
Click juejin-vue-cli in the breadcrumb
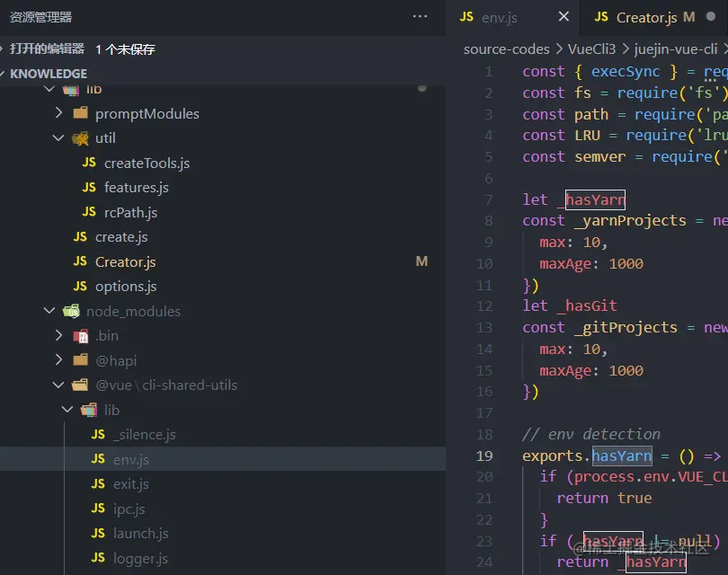(676, 49)
